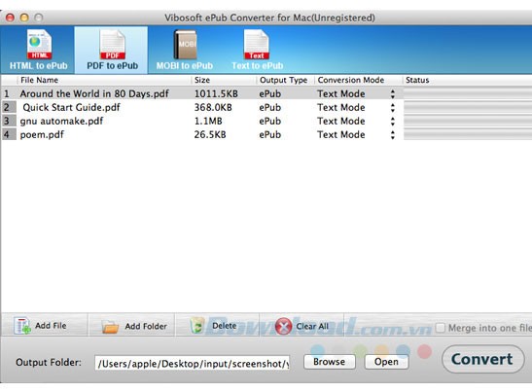Open the output folder with the Open button
The height and width of the screenshot is (392, 532).
[386, 362]
